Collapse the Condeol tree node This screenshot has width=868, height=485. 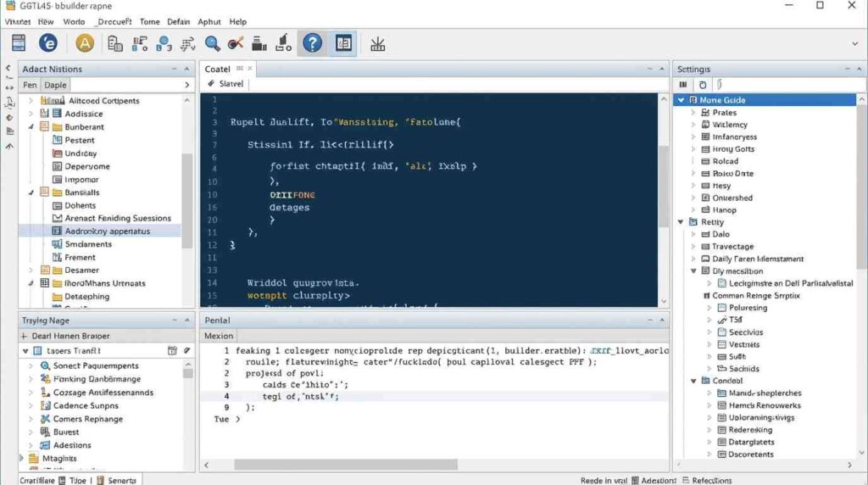[693, 381]
